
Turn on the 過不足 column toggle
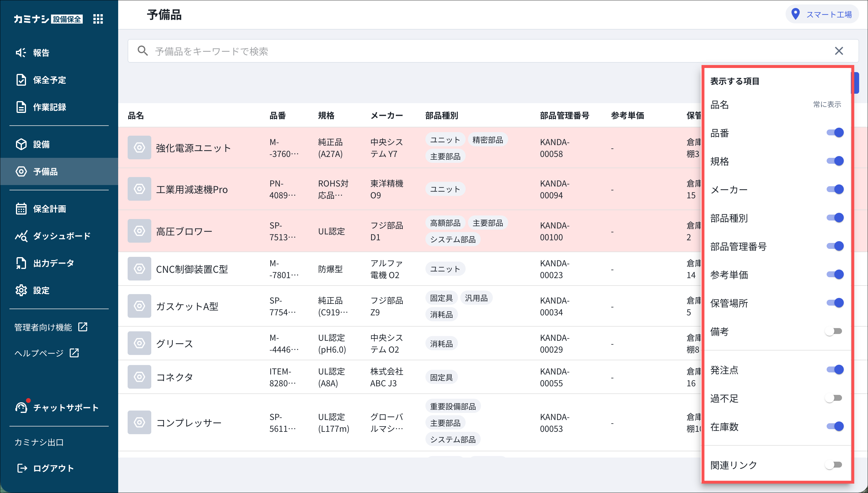pyautogui.click(x=833, y=398)
